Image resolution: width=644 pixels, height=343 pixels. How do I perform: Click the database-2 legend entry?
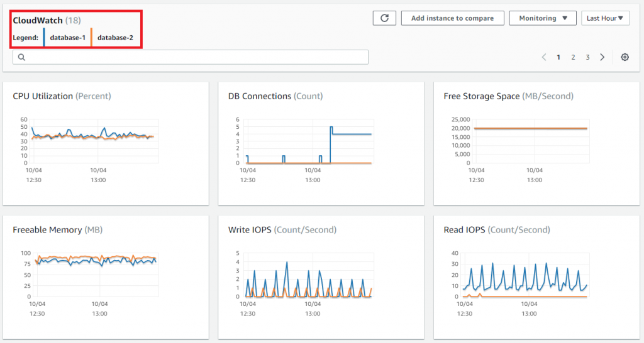click(116, 38)
